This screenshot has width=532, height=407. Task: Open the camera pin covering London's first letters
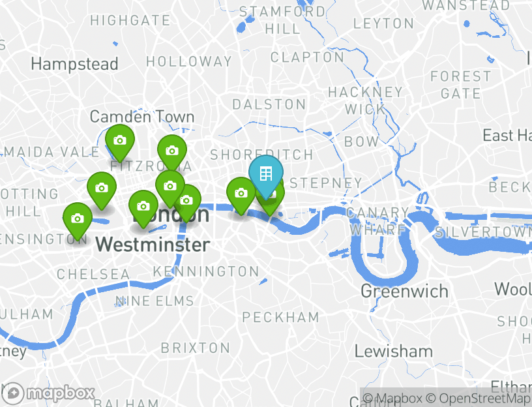coord(143,207)
